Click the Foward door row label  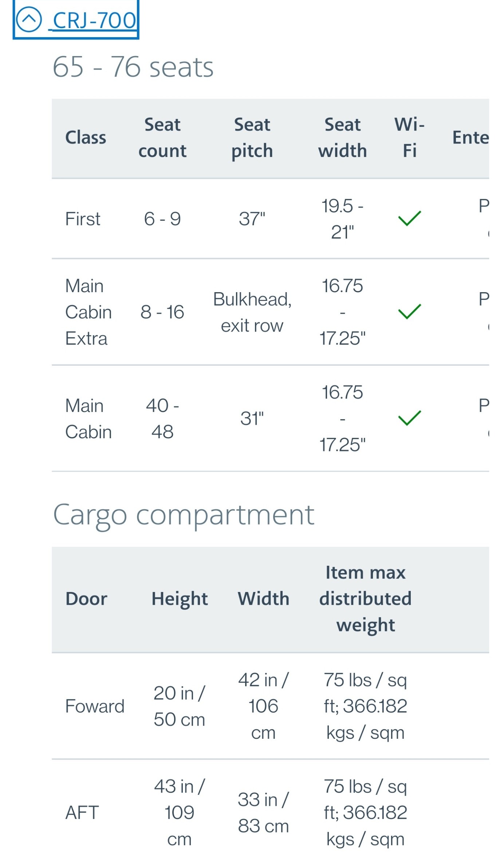(95, 706)
